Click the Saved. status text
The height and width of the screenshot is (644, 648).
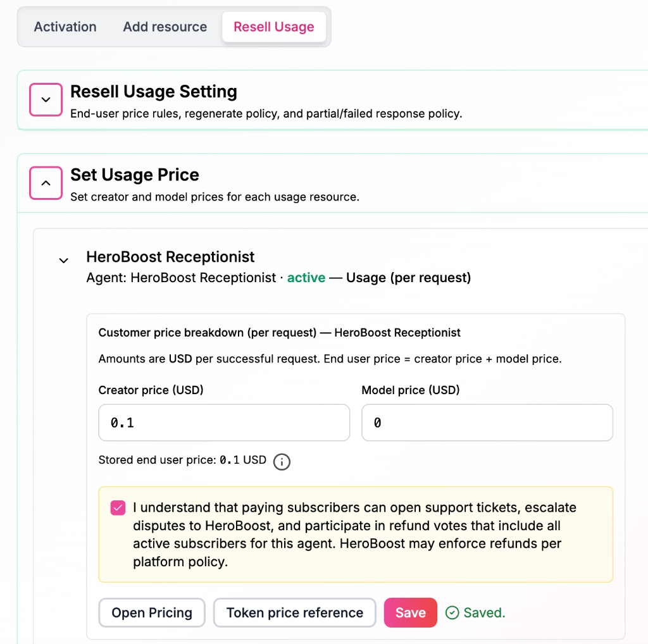[484, 612]
